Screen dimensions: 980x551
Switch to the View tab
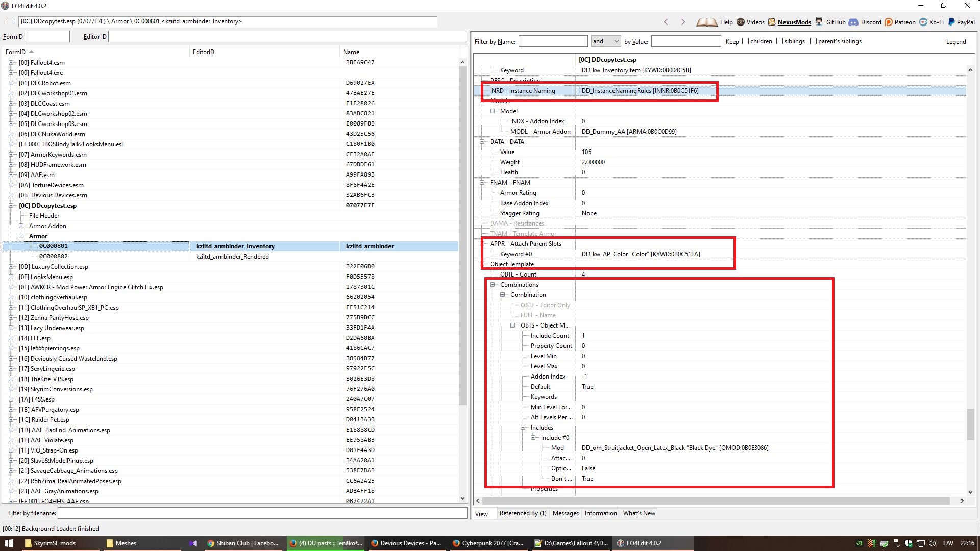click(x=482, y=514)
